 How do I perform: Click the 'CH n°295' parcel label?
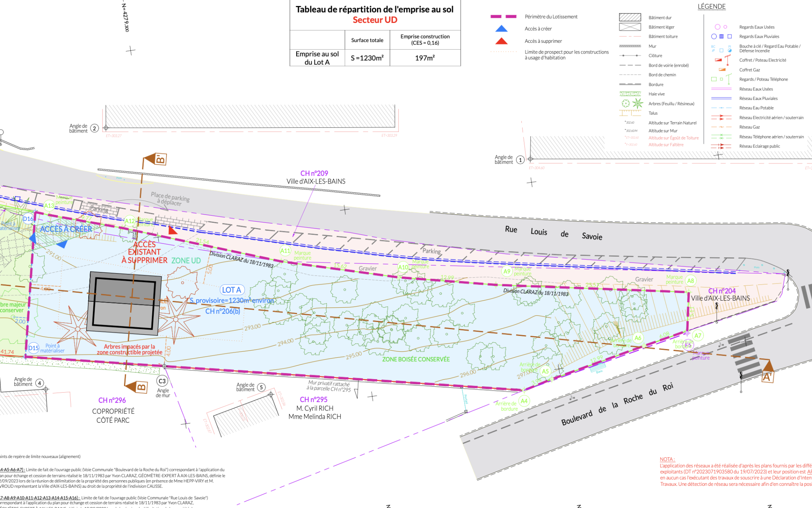pos(314,400)
